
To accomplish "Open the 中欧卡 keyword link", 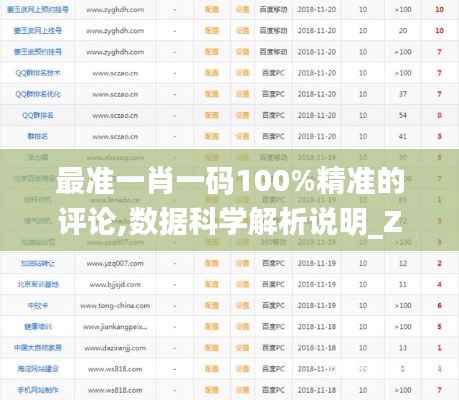I will (x=38, y=305).
